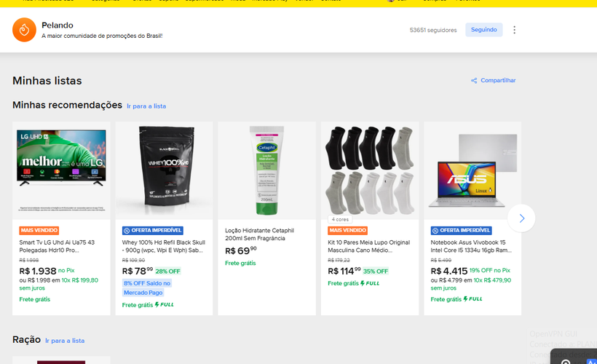Image resolution: width=597 pixels, height=364 pixels.
Task: Open the LG UHD TV product image
Action: (x=61, y=170)
